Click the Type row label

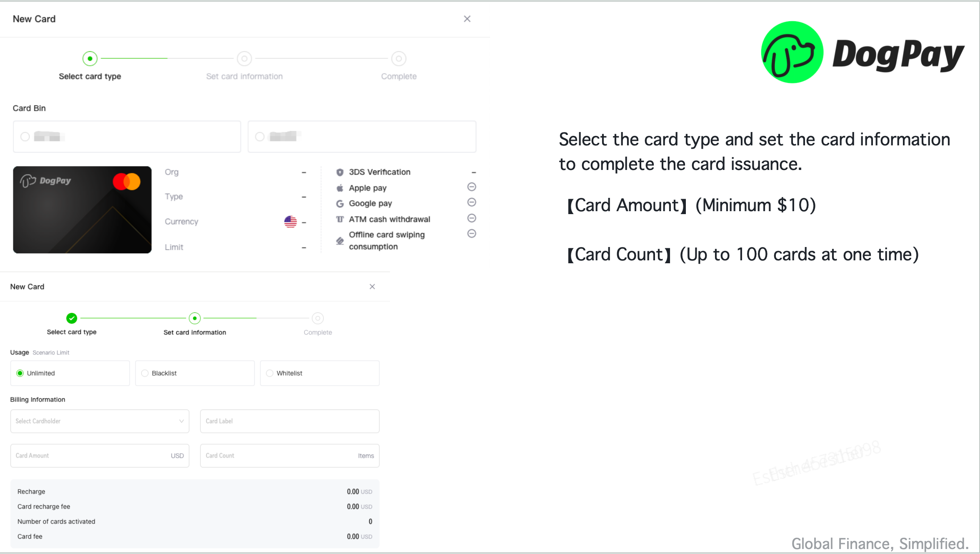tap(174, 197)
